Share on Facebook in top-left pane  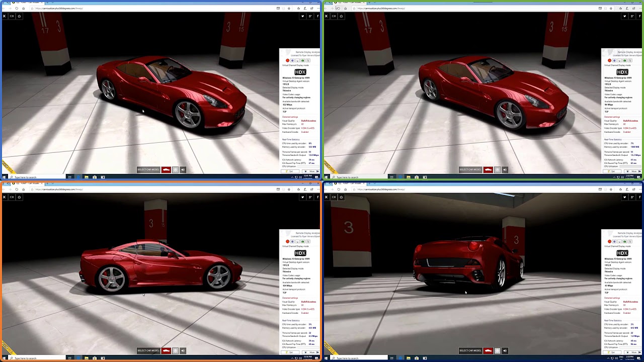point(317,16)
